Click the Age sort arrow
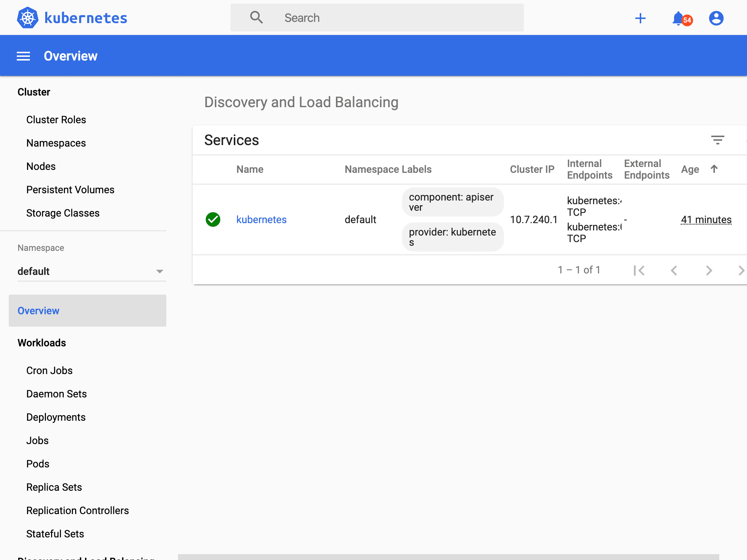Viewport: 747px width, 560px height. pyautogui.click(x=714, y=169)
